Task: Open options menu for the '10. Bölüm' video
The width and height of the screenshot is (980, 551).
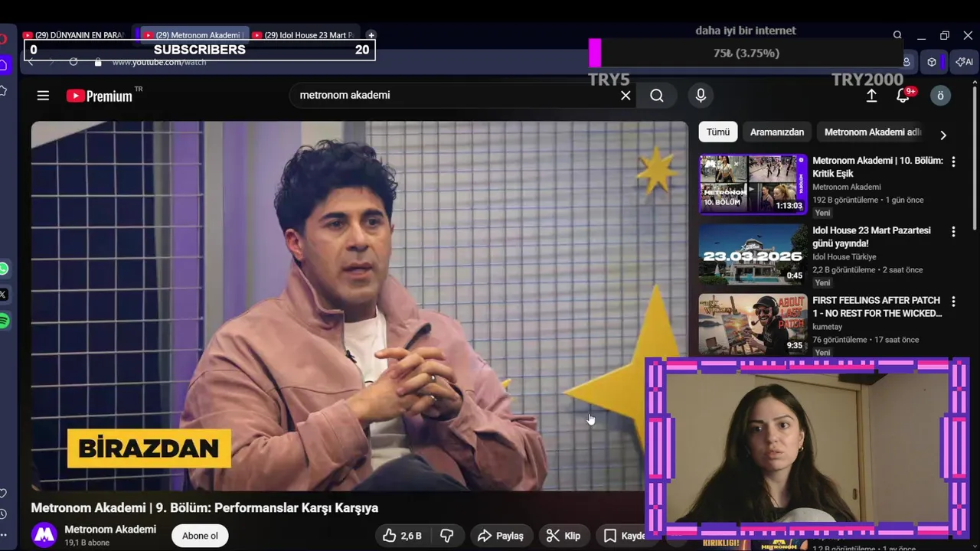Action: (x=953, y=162)
